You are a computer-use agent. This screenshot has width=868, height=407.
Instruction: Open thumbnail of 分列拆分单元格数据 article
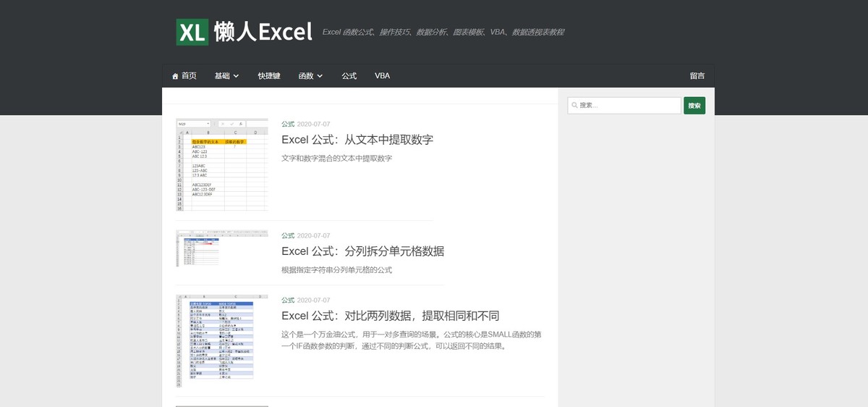point(222,248)
